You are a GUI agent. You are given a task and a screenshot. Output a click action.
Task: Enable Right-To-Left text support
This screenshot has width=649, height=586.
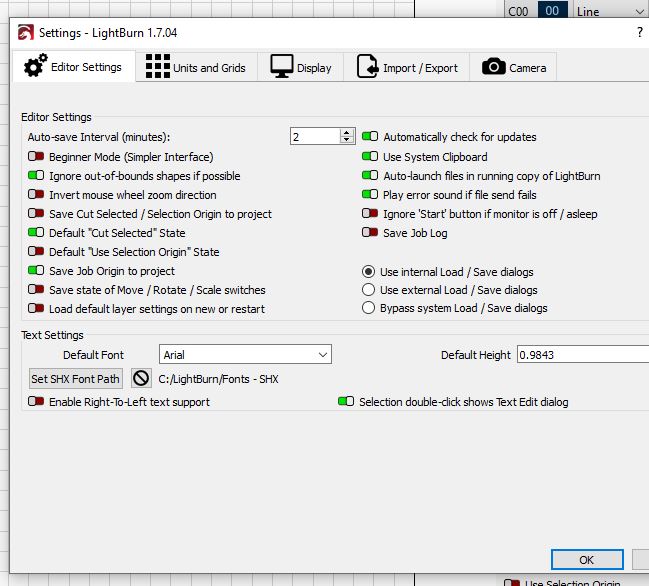[x=36, y=401]
